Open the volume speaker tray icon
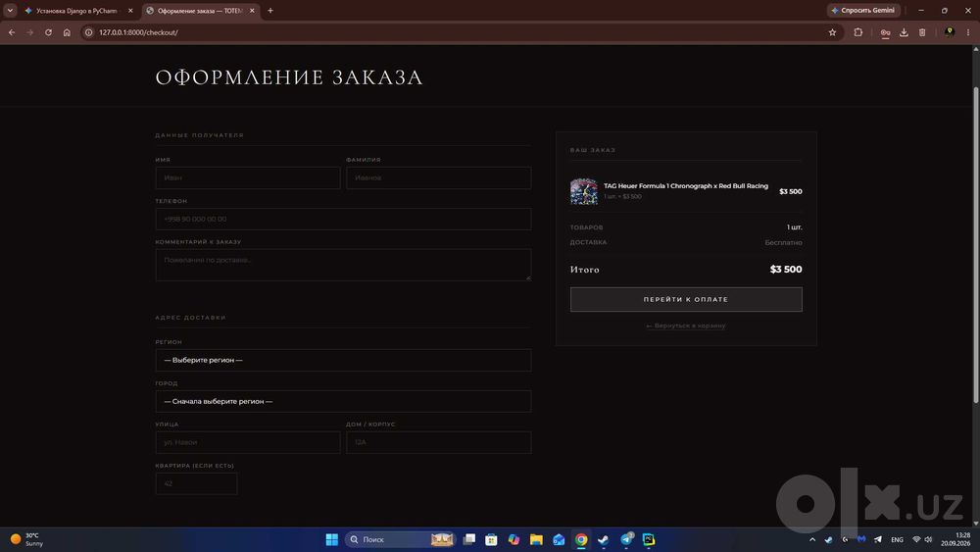This screenshot has width=980, height=552. tap(928, 539)
